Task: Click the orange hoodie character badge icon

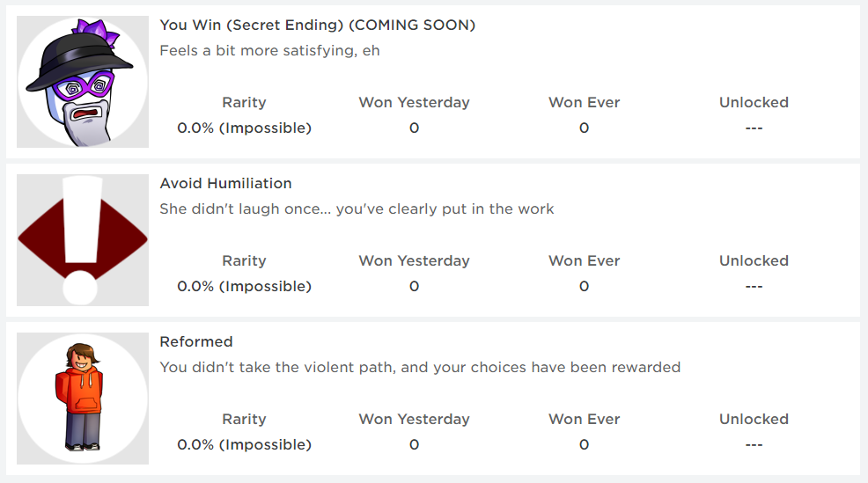Action: (x=83, y=399)
